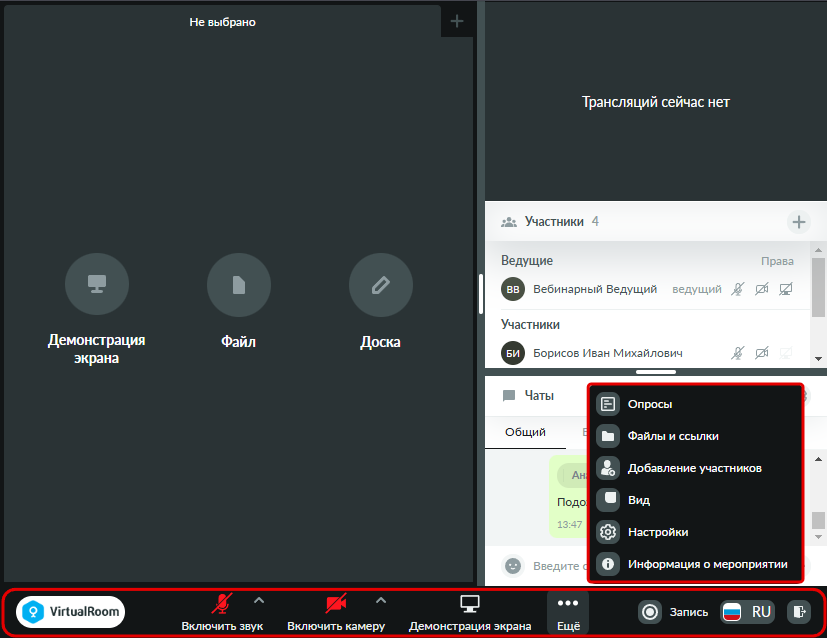Click the exit door icon
The width and height of the screenshot is (827, 638).
[x=799, y=612]
